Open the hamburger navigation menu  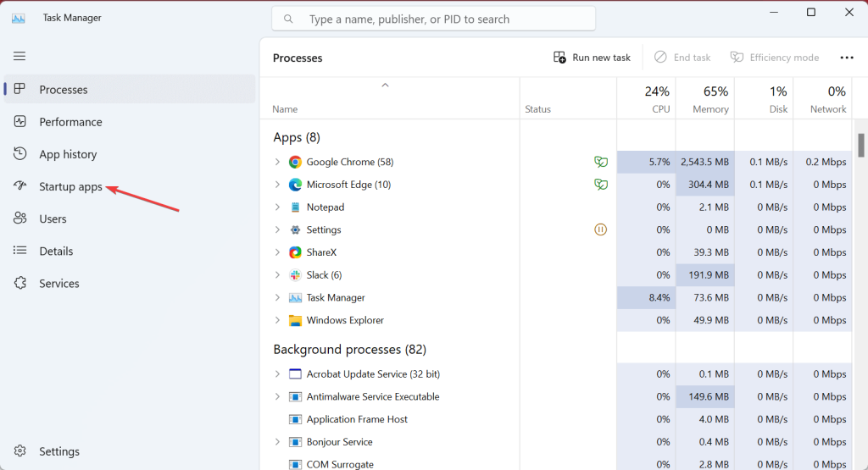click(19, 56)
